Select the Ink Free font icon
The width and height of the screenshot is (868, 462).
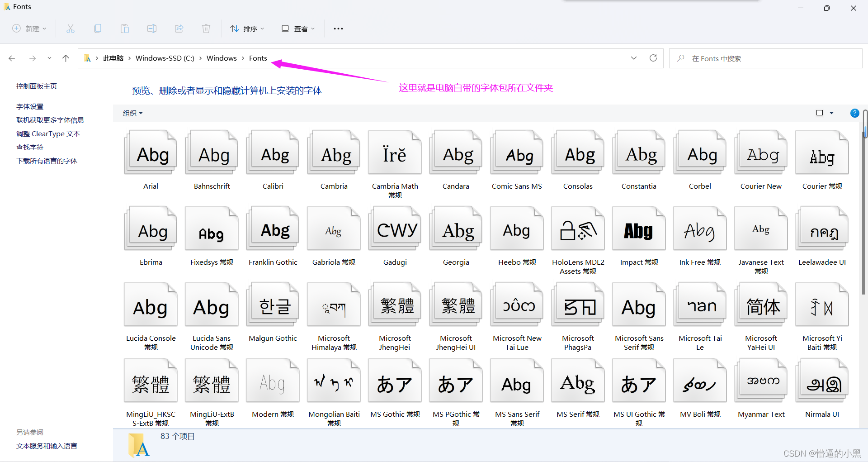pyautogui.click(x=700, y=229)
